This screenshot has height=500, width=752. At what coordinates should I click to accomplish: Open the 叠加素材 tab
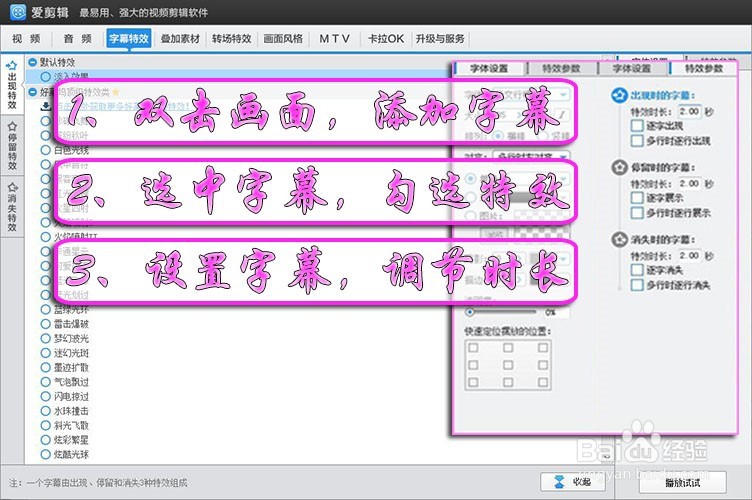click(180, 39)
